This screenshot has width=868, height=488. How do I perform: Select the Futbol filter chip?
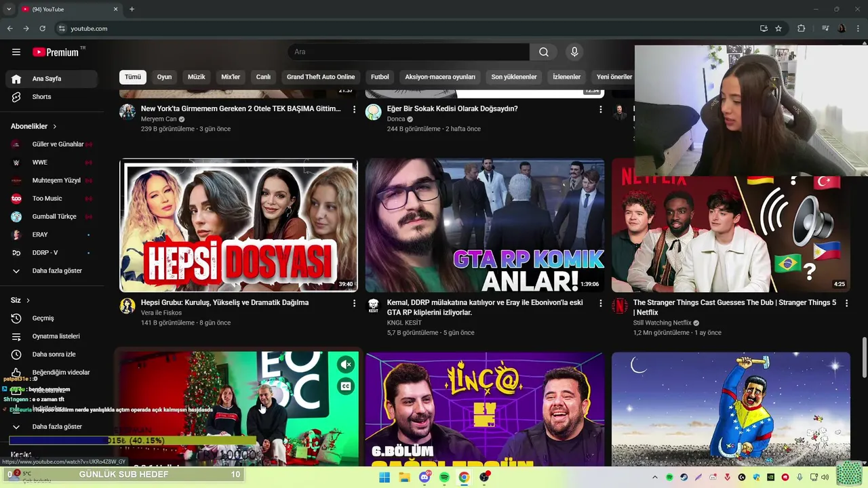(x=380, y=77)
